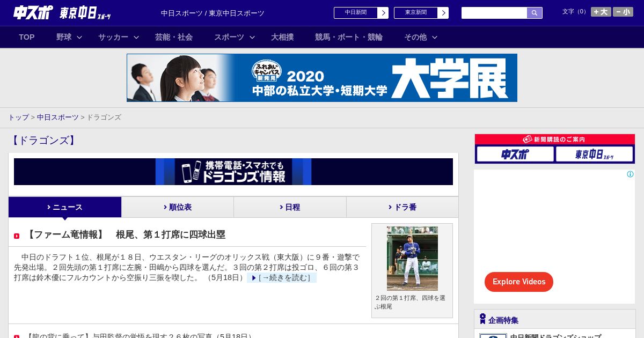
Task: Open 与田監督 26枚の写真 article link
Action: pos(140,336)
